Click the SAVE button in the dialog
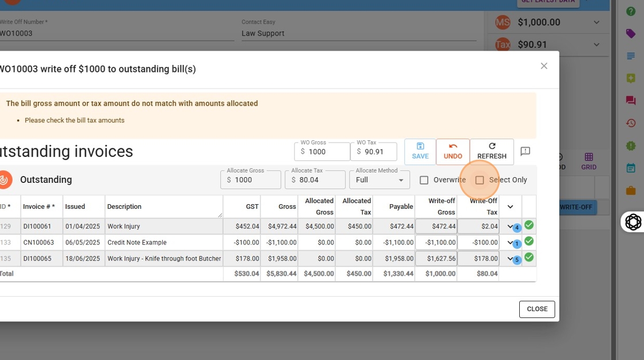This screenshot has height=360, width=644. (x=420, y=152)
